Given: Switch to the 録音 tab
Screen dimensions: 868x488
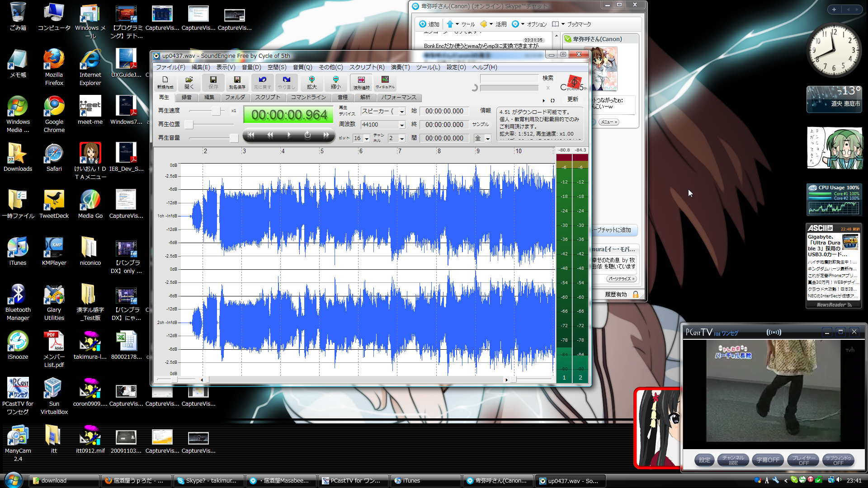Looking at the screenshot, I should tap(187, 97).
